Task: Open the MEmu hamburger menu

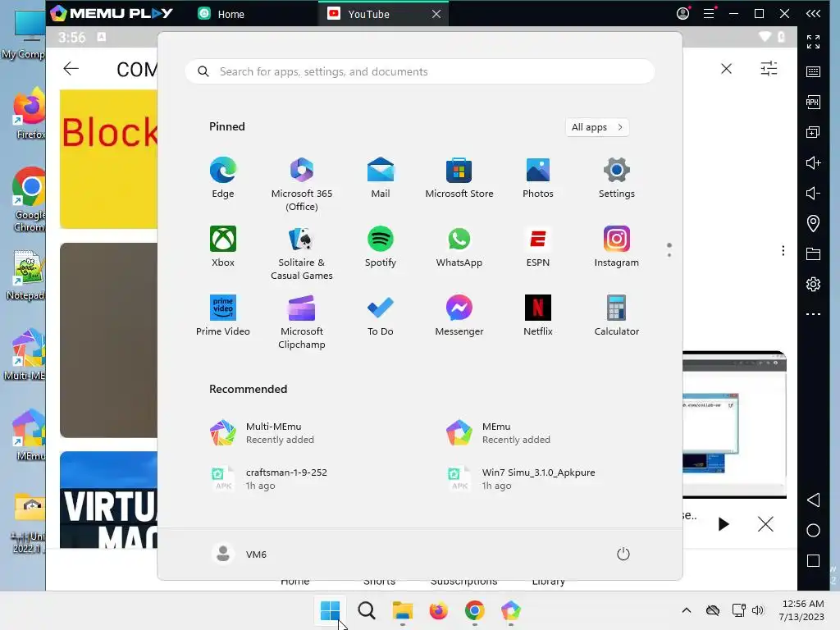Action: [709, 13]
